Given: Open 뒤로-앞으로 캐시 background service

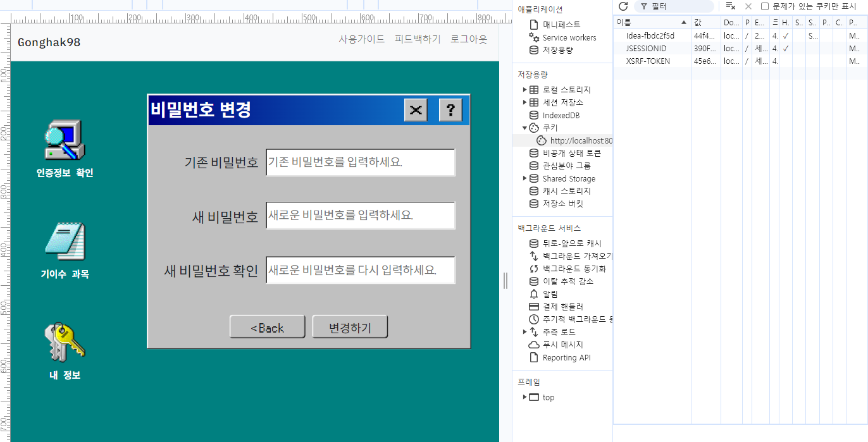Looking at the screenshot, I should 565,243.
